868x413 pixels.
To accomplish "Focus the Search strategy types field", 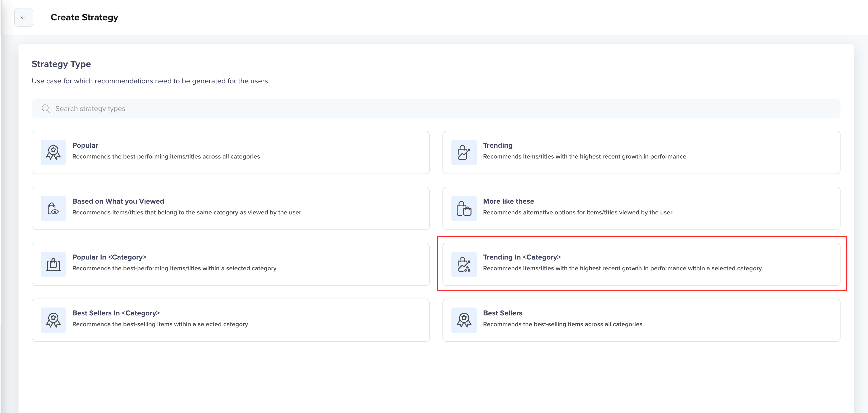I will click(x=436, y=108).
